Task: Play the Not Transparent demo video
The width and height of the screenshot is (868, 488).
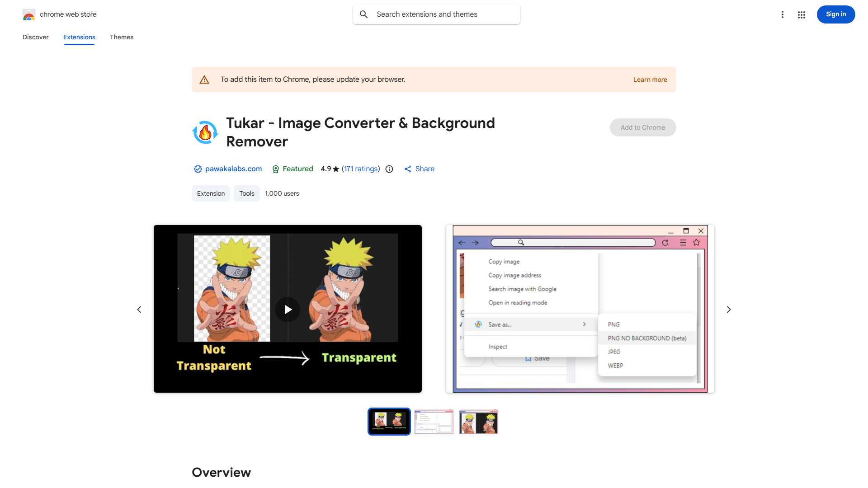Action: pyautogui.click(x=288, y=309)
